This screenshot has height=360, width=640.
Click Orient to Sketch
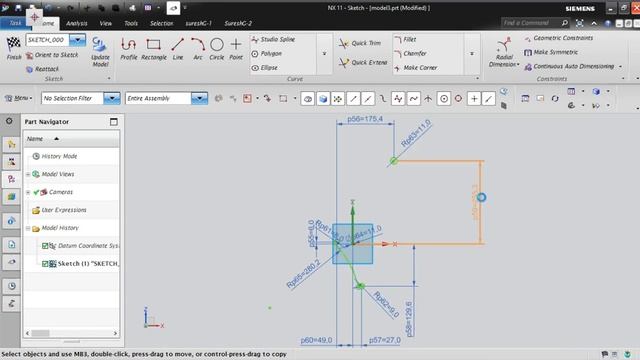tap(52, 55)
